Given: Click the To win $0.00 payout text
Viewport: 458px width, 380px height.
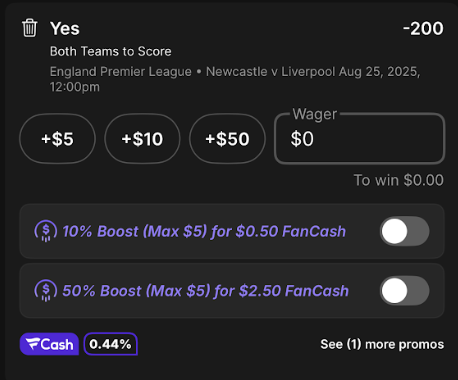Looking at the screenshot, I should pos(399,180).
